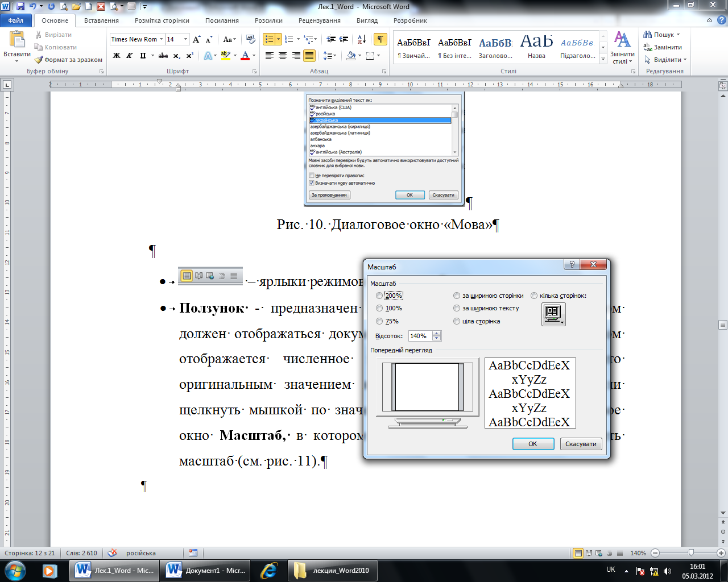This screenshot has height=582, width=728.
Task: Open Internet Explorer from the taskbar
Action: pyautogui.click(x=268, y=571)
